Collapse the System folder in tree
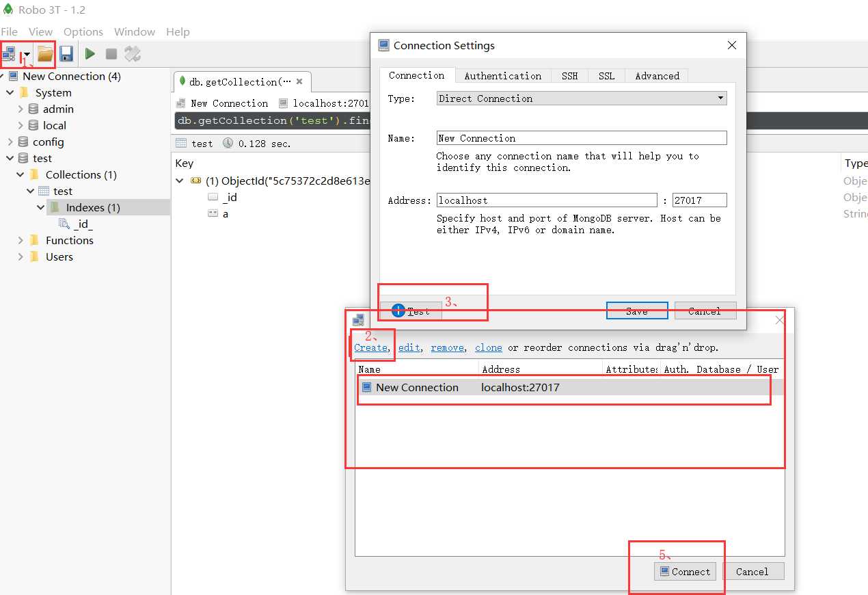Viewport: 868px width, 595px height. [10, 92]
